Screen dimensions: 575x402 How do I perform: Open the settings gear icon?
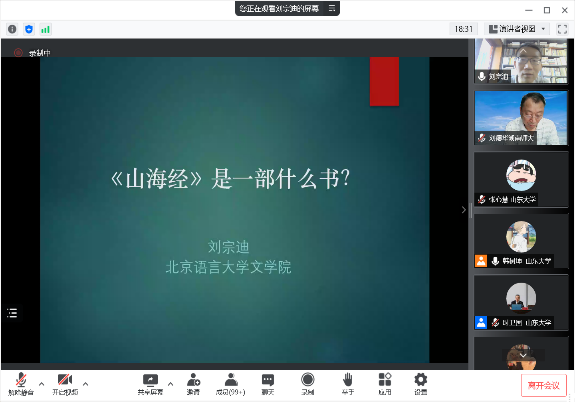pos(421,384)
